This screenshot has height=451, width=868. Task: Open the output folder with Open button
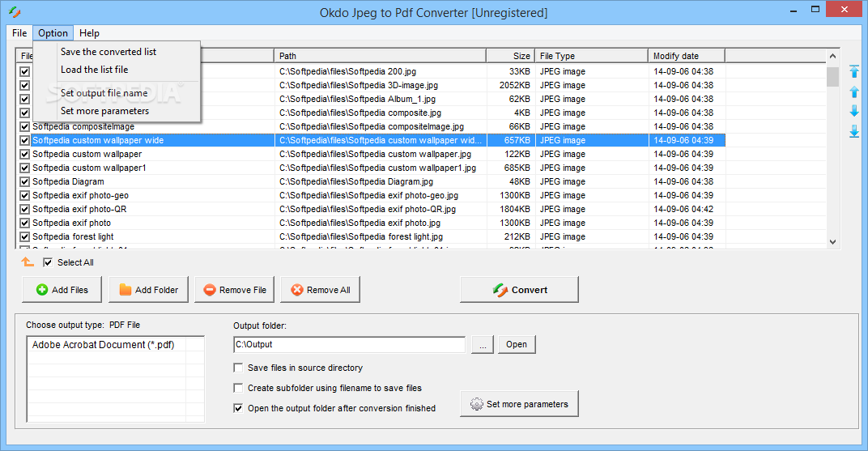tap(517, 344)
